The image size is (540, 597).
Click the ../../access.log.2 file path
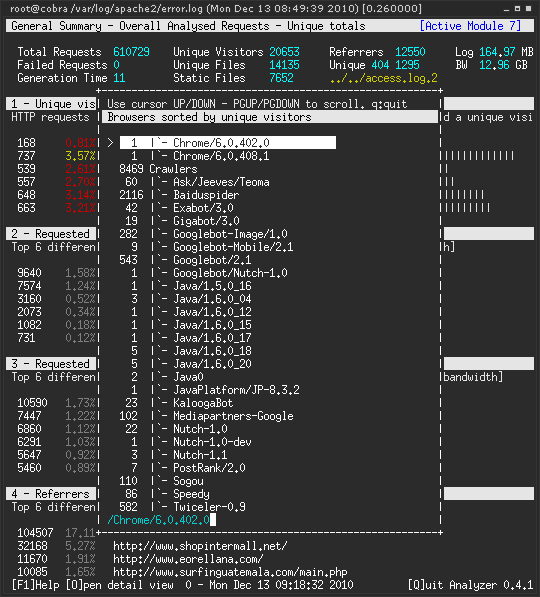[x=383, y=78]
